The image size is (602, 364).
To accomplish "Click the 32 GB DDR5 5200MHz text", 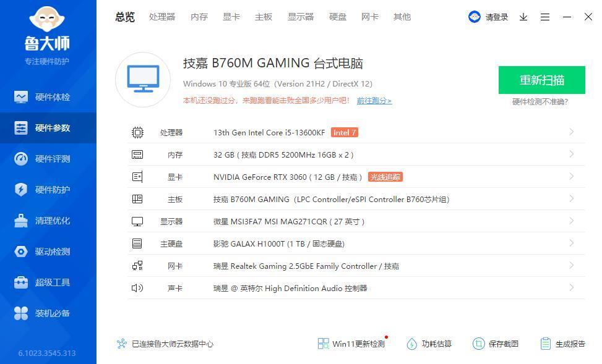I will coord(283,155).
